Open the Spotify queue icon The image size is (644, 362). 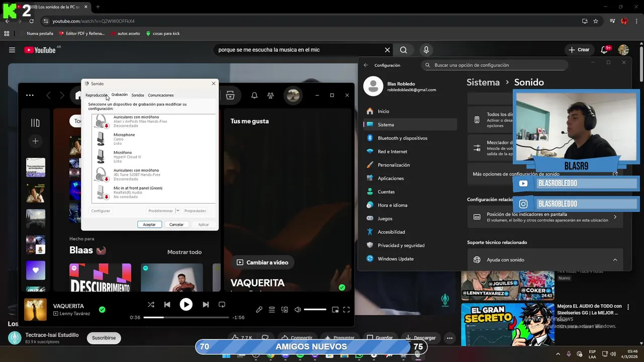click(272, 310)
